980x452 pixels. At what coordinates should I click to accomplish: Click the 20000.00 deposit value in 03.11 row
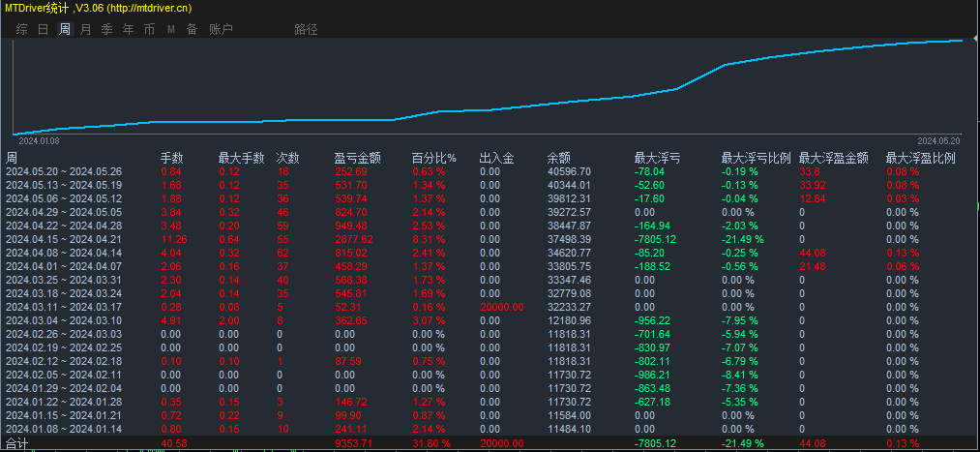(x=502, y=307)
